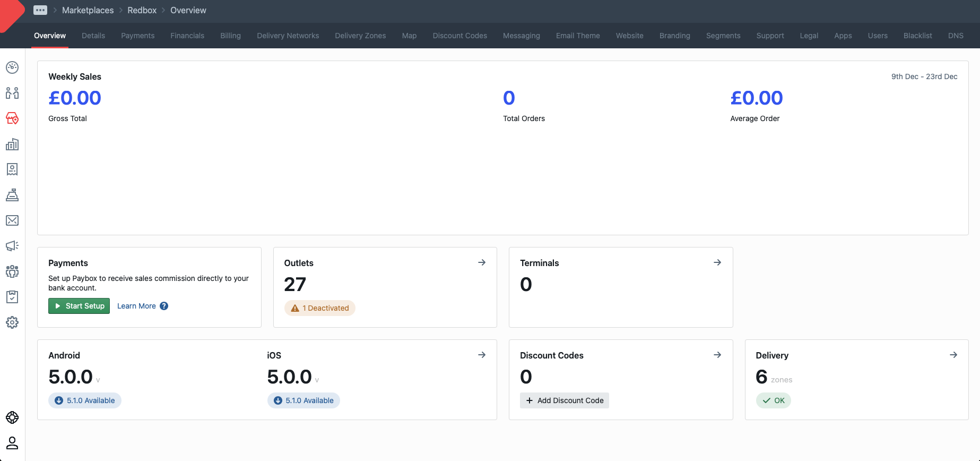
Task: Open Terminals card arrow
Action: [717, 262]
